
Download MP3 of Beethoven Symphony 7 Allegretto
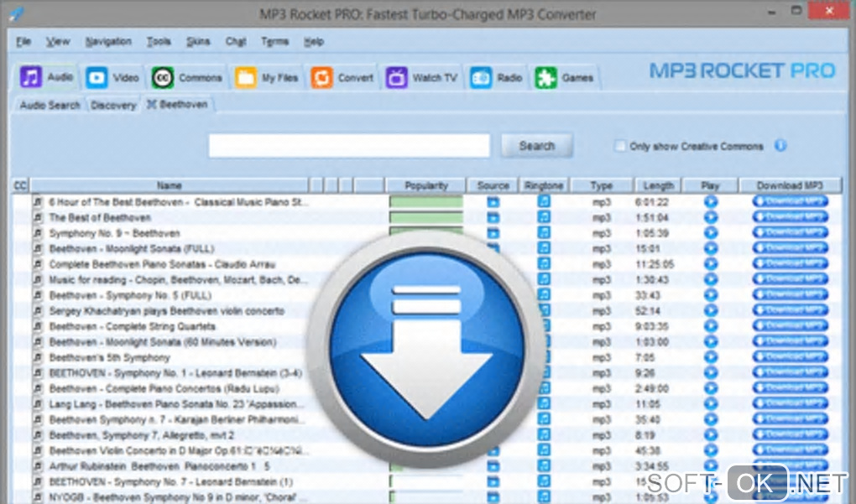pos(790,434)
